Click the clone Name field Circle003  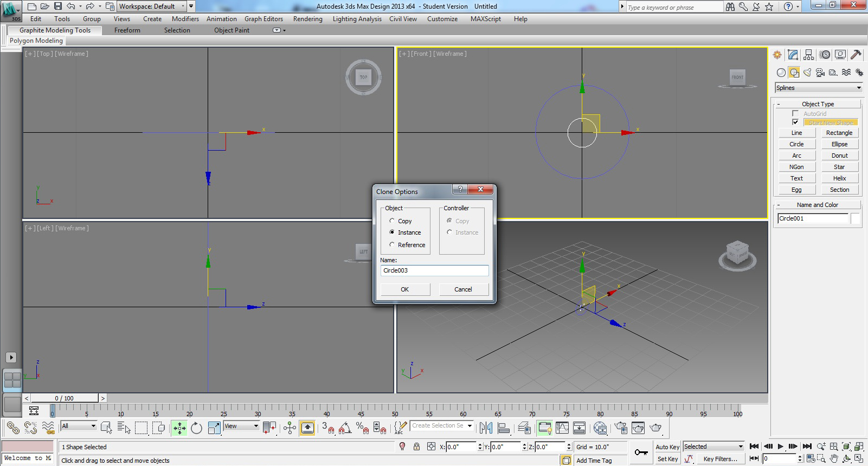pyautogui.click(x=434, y=270)
